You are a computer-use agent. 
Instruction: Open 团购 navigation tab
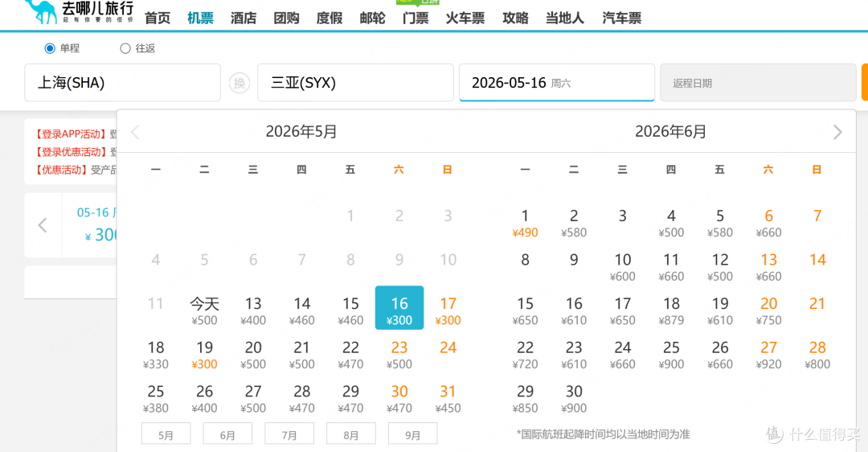[x=286, y=18]
